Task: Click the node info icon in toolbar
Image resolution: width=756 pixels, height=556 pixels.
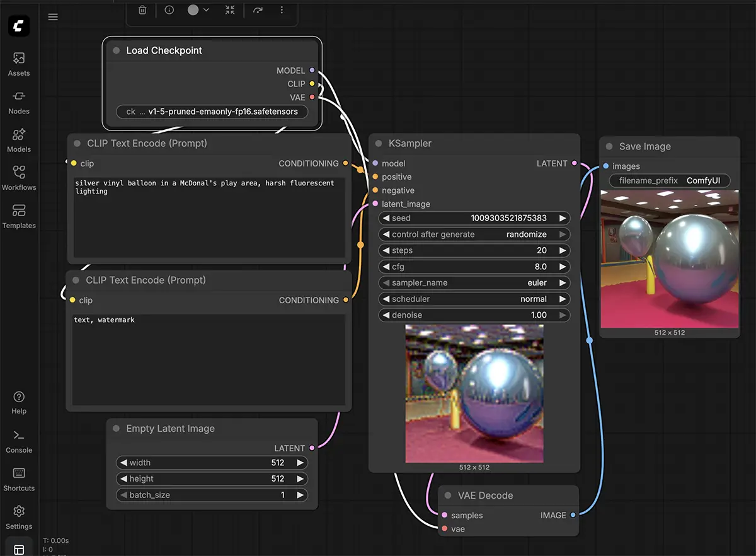Action: [169, 10]
